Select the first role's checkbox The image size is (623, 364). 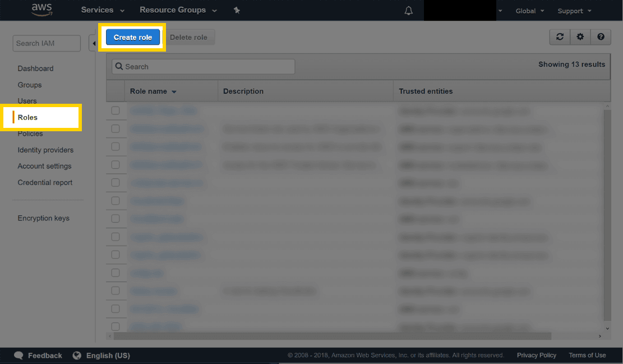click(x=116, y=110)
